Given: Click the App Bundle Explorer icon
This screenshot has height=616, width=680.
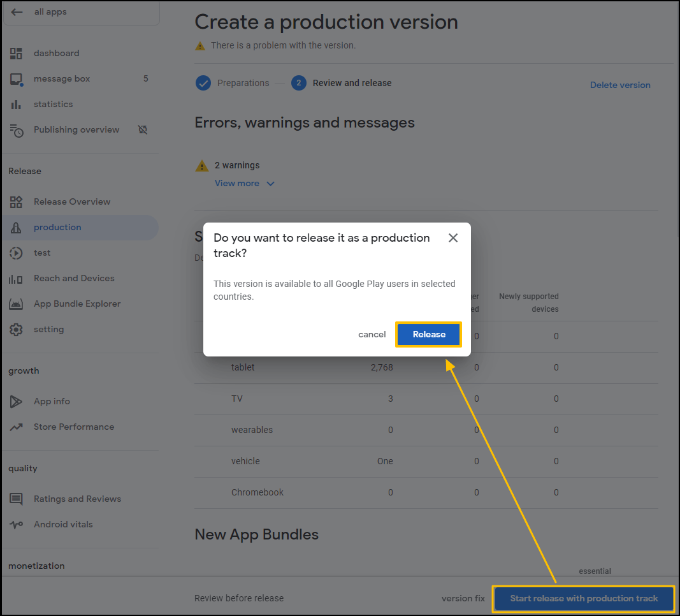Looking at the screenshot, I should (x=16, y=304).
